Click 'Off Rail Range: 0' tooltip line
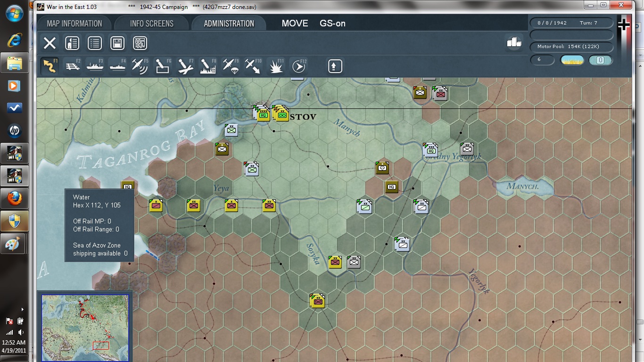Viewport: 644px width, 362px height. tap(96, 230)
